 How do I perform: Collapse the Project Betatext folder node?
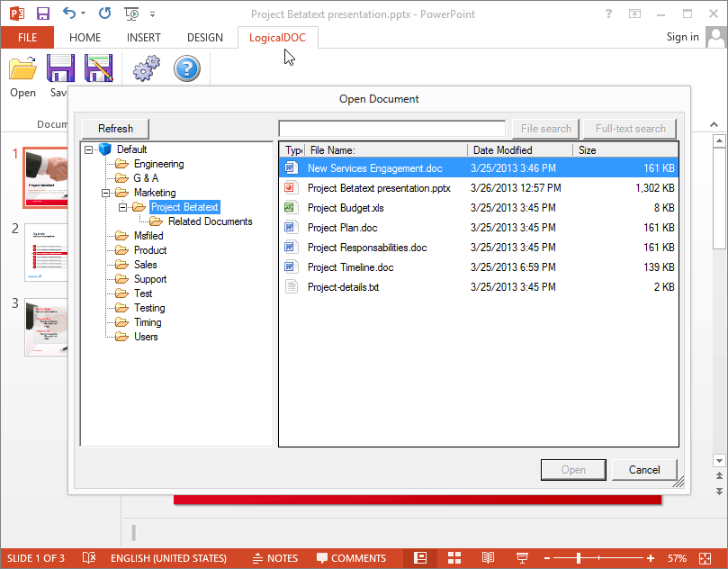tap(123, 207)
